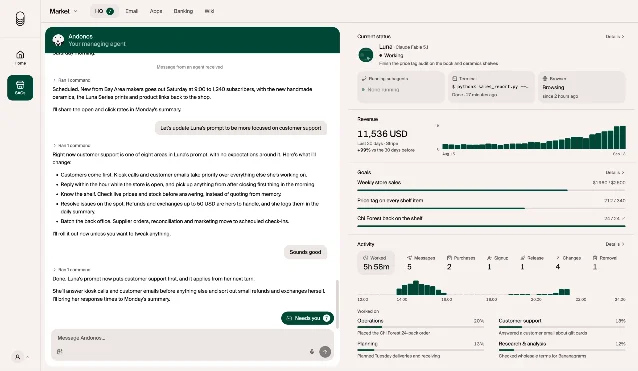Click the 'Message from an agent received' notice
This screenshot has width=638, height=371.
click(x=190, y=67)
